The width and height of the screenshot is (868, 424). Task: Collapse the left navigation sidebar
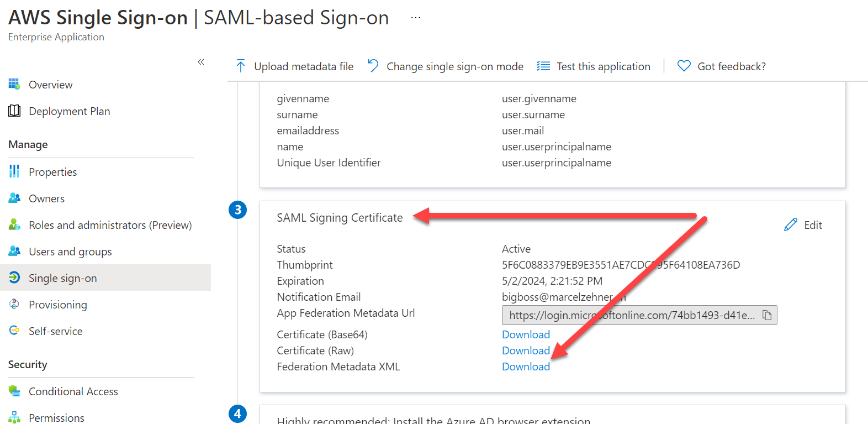tap(201, 62)
